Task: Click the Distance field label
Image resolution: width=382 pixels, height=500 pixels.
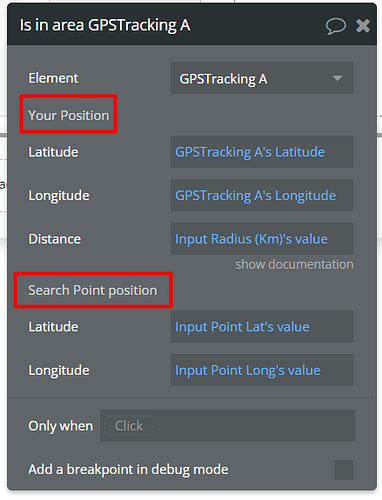Action: (x=55, y=239)
